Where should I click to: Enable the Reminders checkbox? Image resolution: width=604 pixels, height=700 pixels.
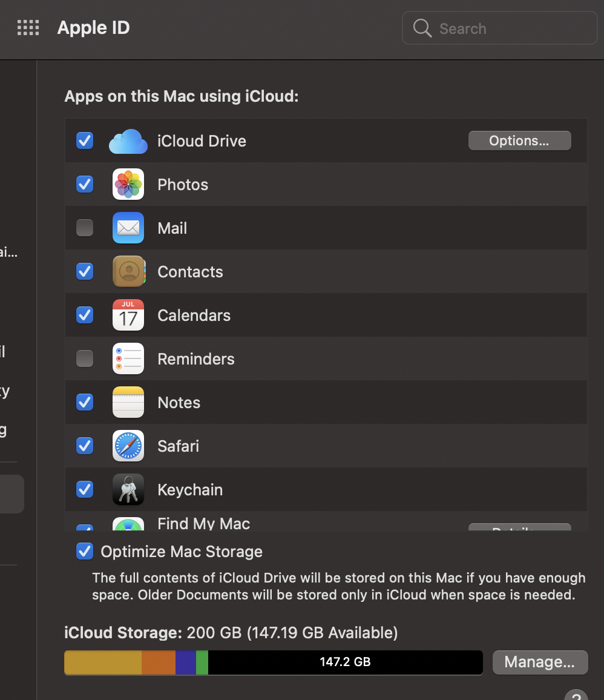pos(85,358)
